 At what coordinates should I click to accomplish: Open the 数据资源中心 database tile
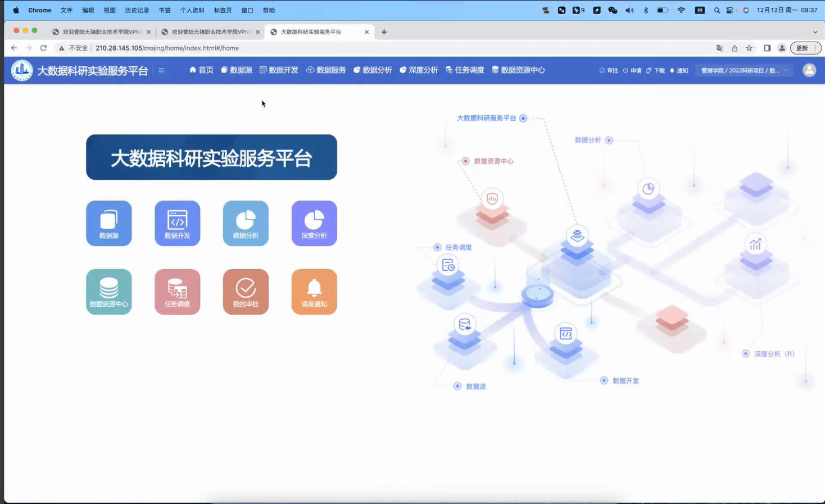tap(108, 292)
